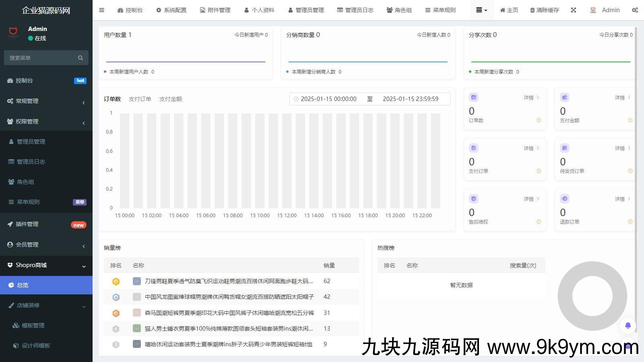Switch to the 支付金额 chart tab
Viewport: 644px width, 362px height.
(x=170, y=99)
